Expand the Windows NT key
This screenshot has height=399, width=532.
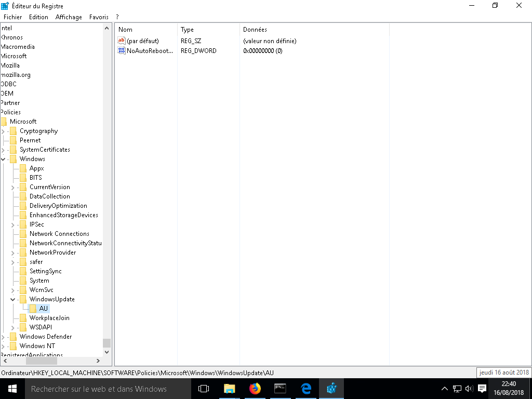coord(3,346)
